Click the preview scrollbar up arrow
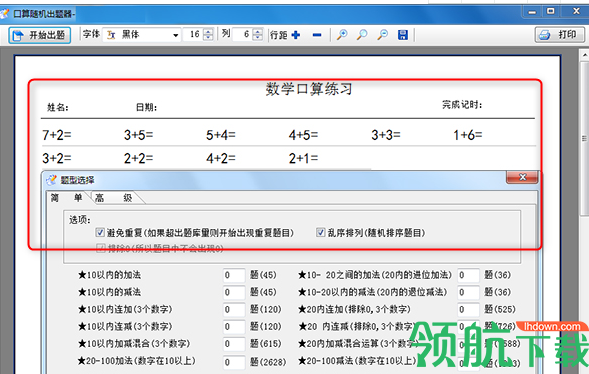The width and height of the screenshot is (589, 374). pos(584,56)
